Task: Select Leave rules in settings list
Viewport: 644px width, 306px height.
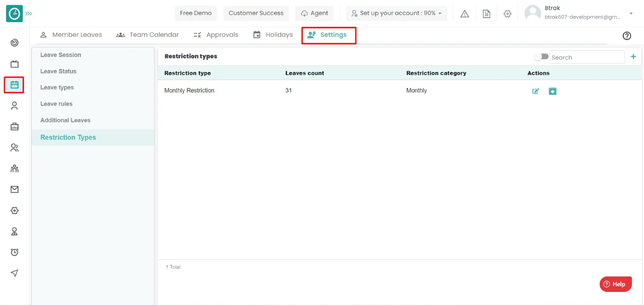Action: [x=56, y=104]
